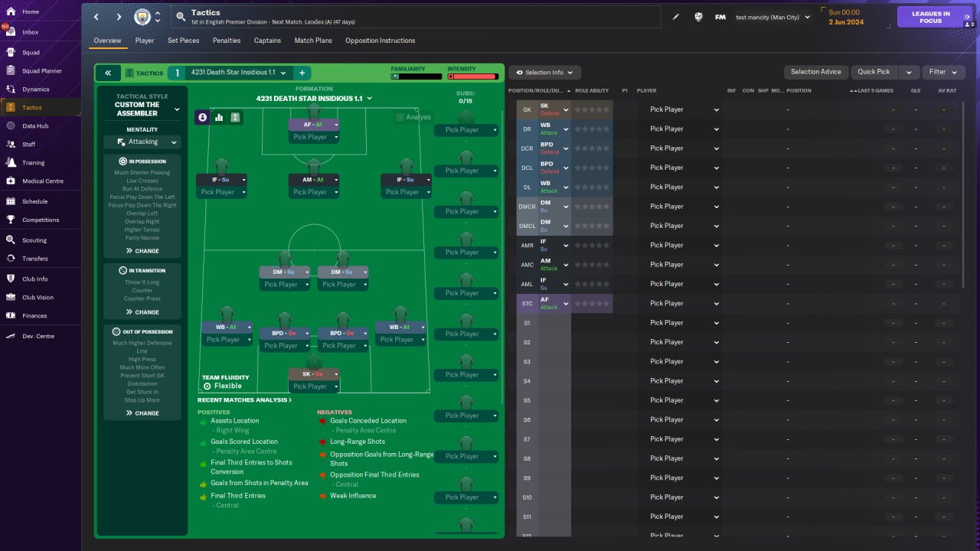Open the Competitions trophy icon
980x551 pixels.
pyautogui.click(x=11, y=220)
